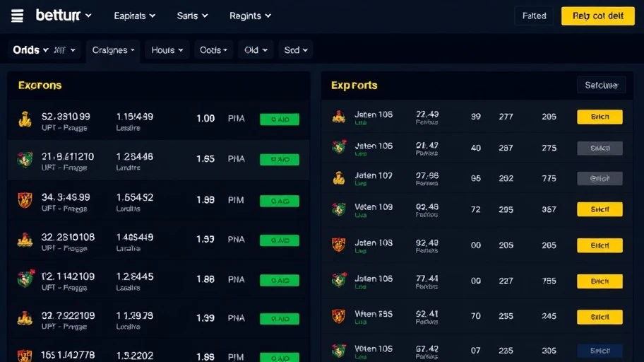Click the gold team icon in row 32.2810108
This screenshot has height=362, width=644.
tap(25, 240)
